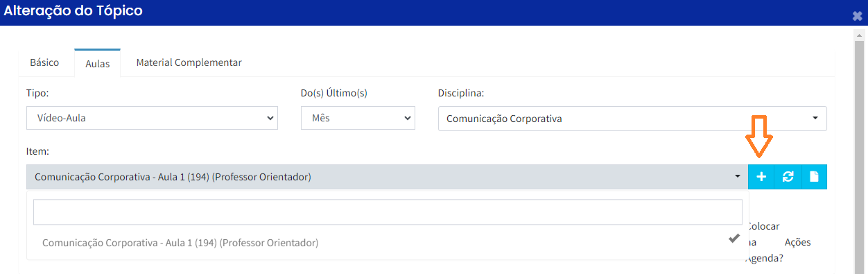868x274 pixels.
Task: Click the document file icon button
Action: click(x=814, y=177)
